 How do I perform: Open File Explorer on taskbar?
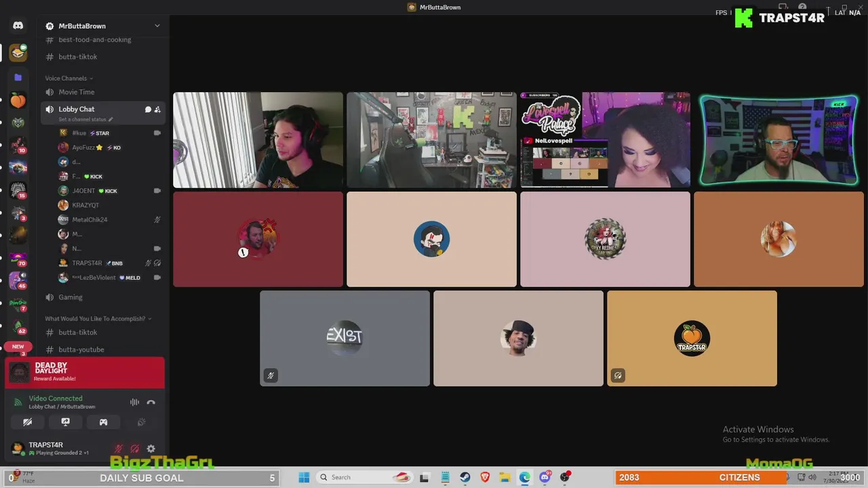(505, 477)
